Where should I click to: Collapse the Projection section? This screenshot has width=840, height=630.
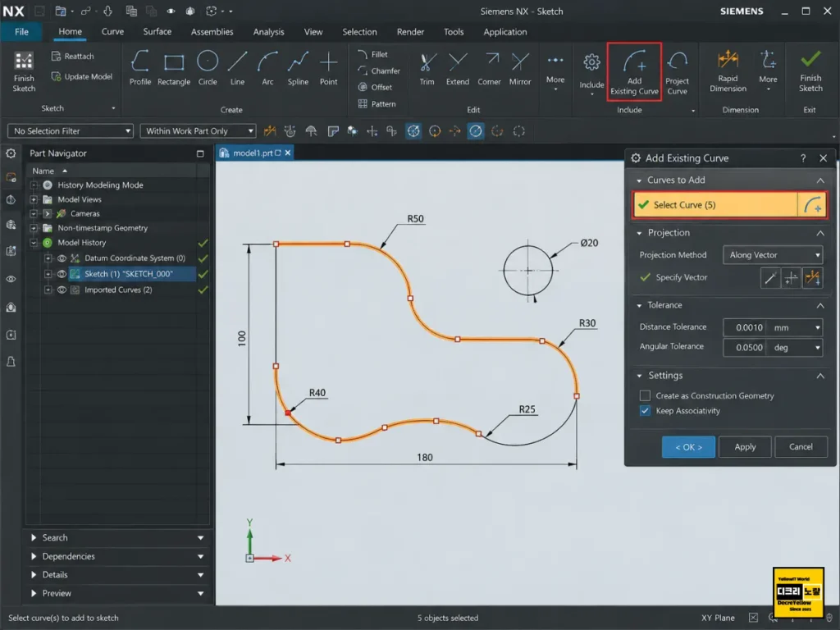[820, 232]
